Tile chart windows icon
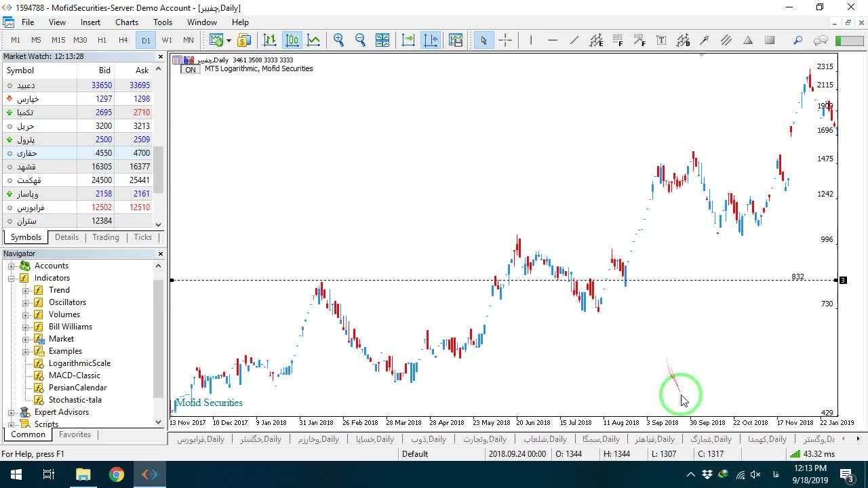868x488 pixels. [382, 40]
